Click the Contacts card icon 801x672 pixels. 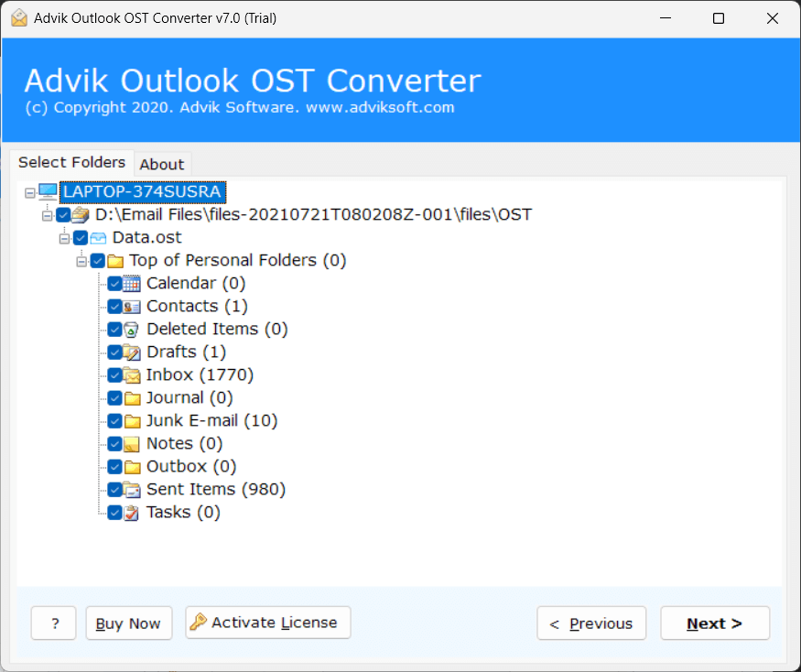pyautogui.click(x=131, y=307)
